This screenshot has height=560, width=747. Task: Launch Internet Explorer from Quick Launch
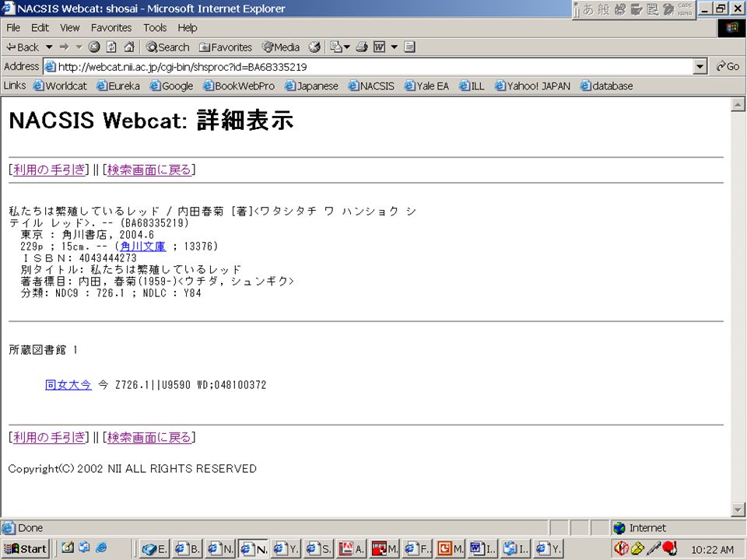click(x=101, y=548)
